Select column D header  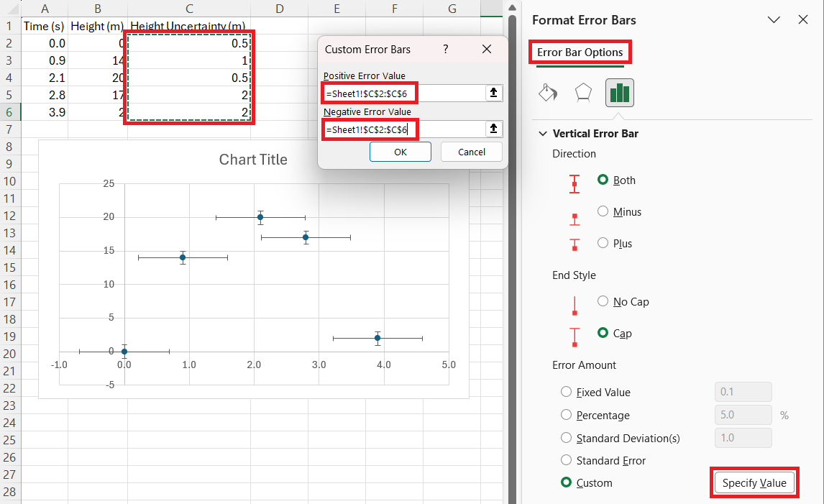coord(280,9)
